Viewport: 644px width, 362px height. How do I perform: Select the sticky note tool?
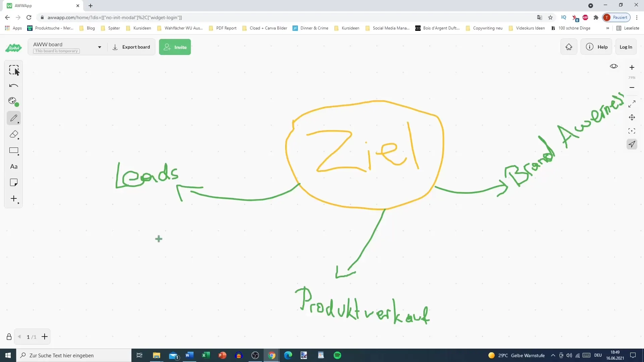(14, 183)
